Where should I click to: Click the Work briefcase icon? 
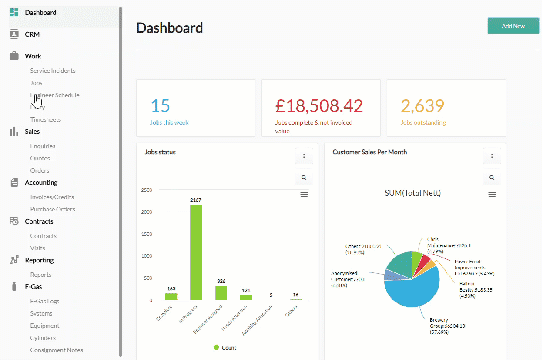(14, 56)
